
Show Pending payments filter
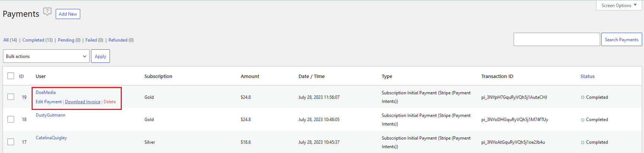[x=66, y=40]
